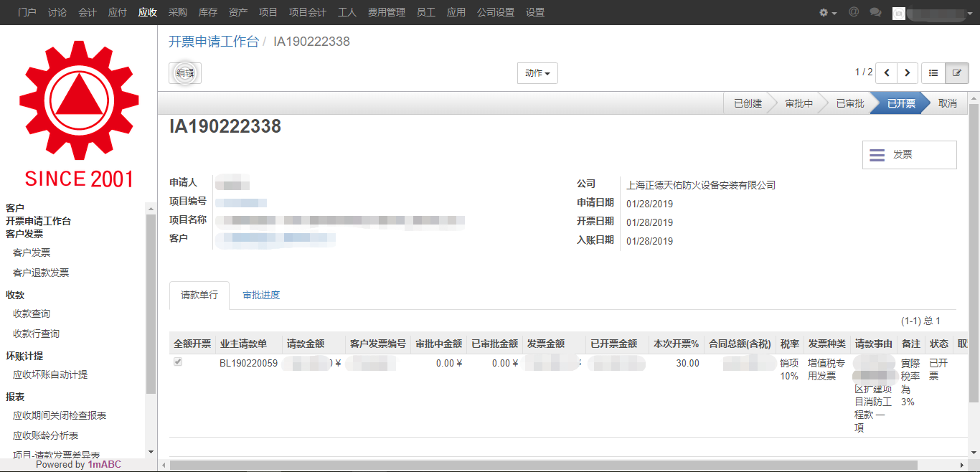Screen dimensions: 980x472
Task: Open the 项目 top menu
Action: [x=268, y=12]
